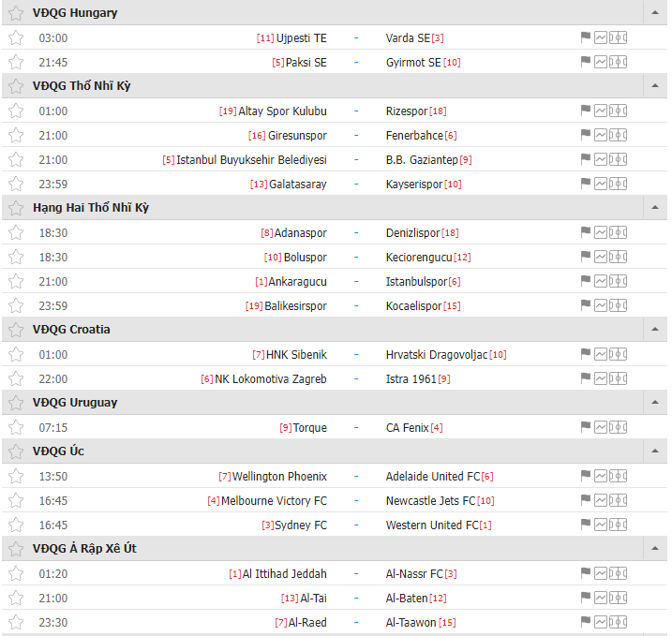Open pitch icon for Torque vs CA Fenix

point(618,427)
